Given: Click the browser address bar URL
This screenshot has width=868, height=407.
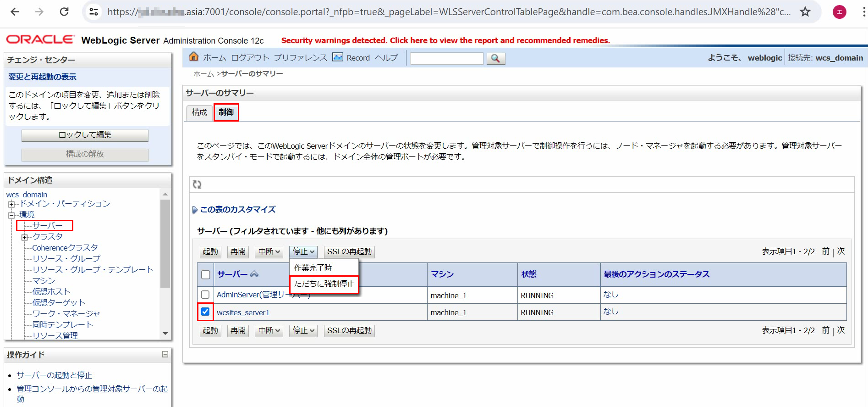Looking at the screenshot, I should (449, 12).
